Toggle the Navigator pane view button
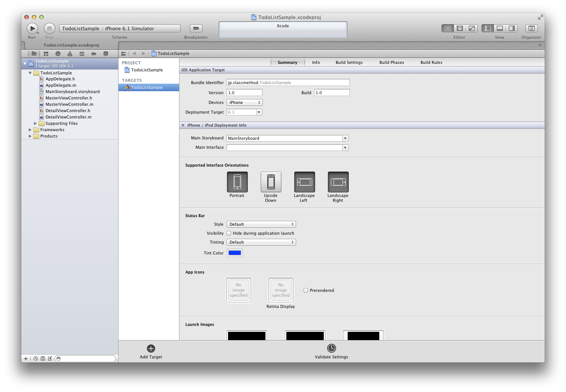This screenshot has height=392, width=566. (487, 28)
